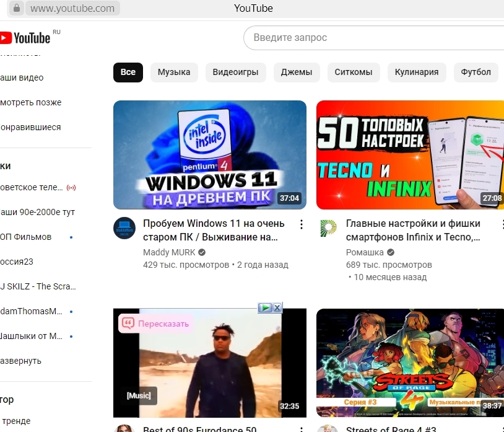Open Best of 90s Eurodance title
Viewport: 504px width, 432px height.
199,429
